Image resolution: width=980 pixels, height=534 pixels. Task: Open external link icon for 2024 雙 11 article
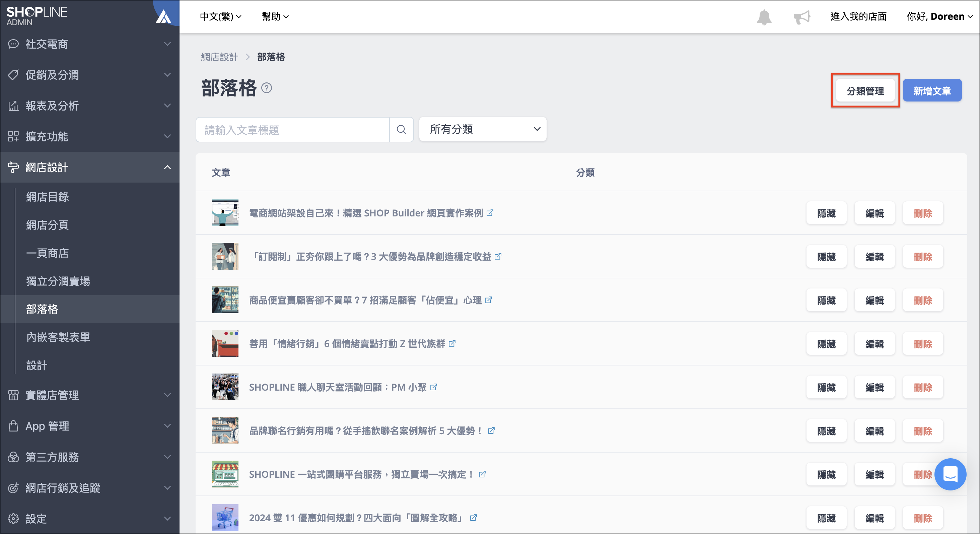(x=473, y=518)
